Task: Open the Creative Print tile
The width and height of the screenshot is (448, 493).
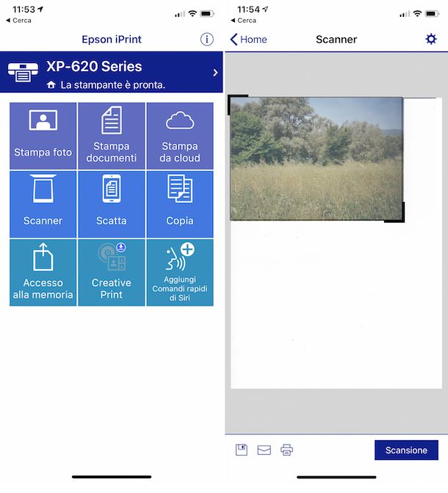Action: click(x=112, y=273)
